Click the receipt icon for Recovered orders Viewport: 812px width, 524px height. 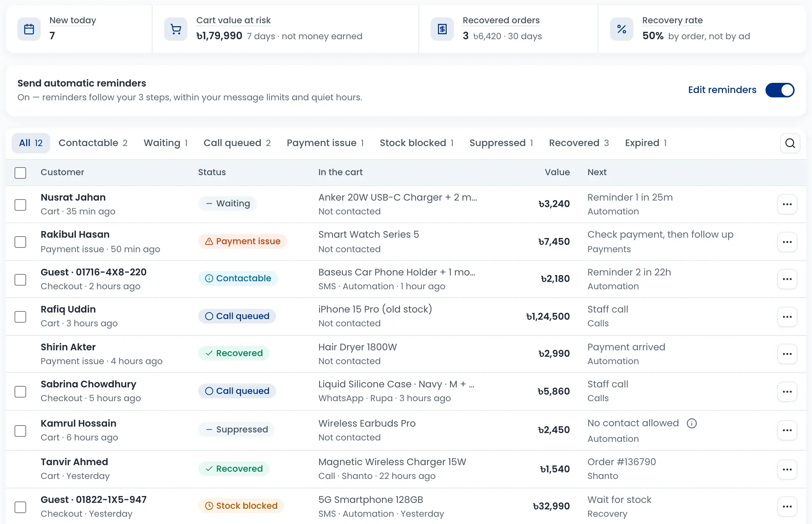[442, 29]
